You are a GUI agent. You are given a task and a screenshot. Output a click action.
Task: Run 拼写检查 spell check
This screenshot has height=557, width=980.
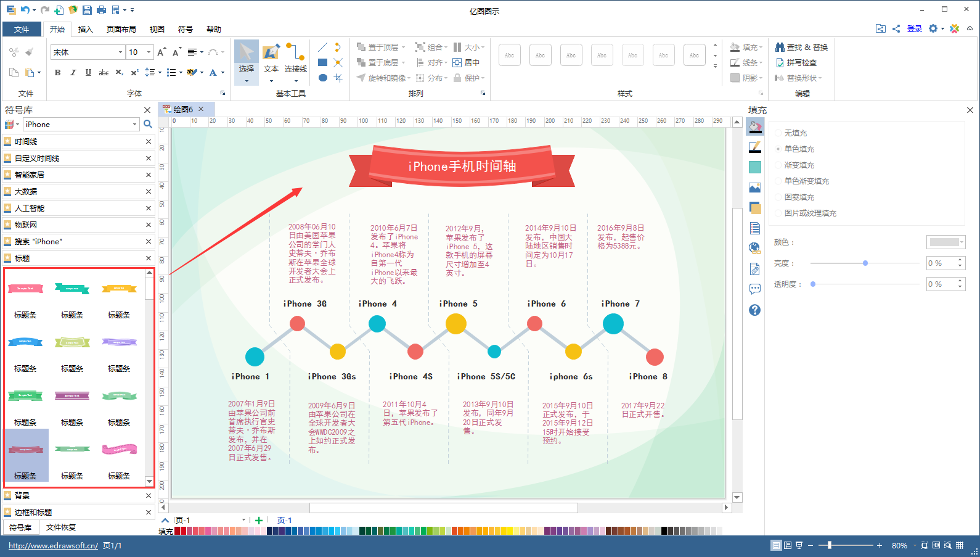[796, 62]
